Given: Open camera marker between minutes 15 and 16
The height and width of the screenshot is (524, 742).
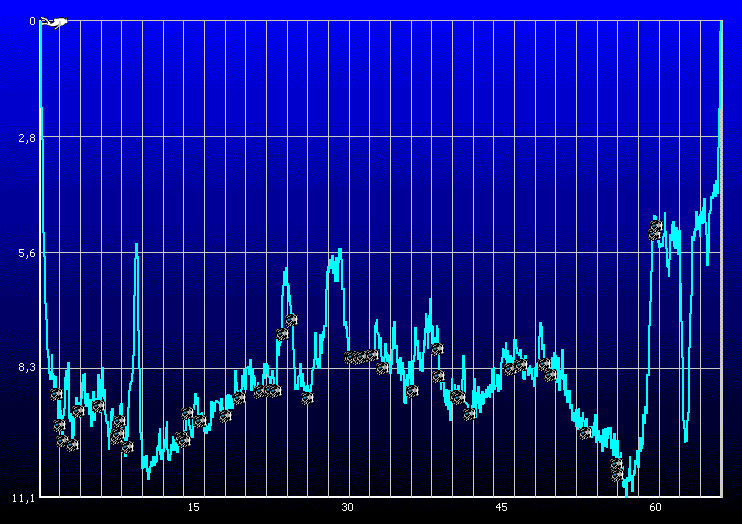Looking at the screenshot, I should 200,421.
